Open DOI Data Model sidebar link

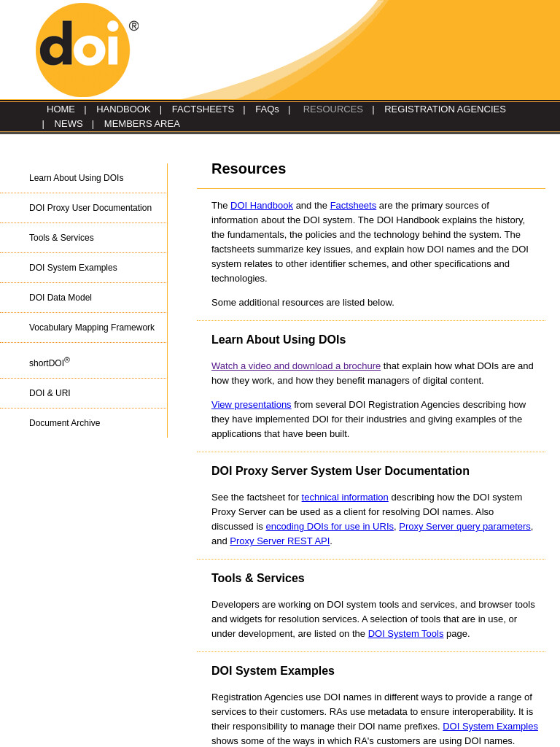coord(61,298)
